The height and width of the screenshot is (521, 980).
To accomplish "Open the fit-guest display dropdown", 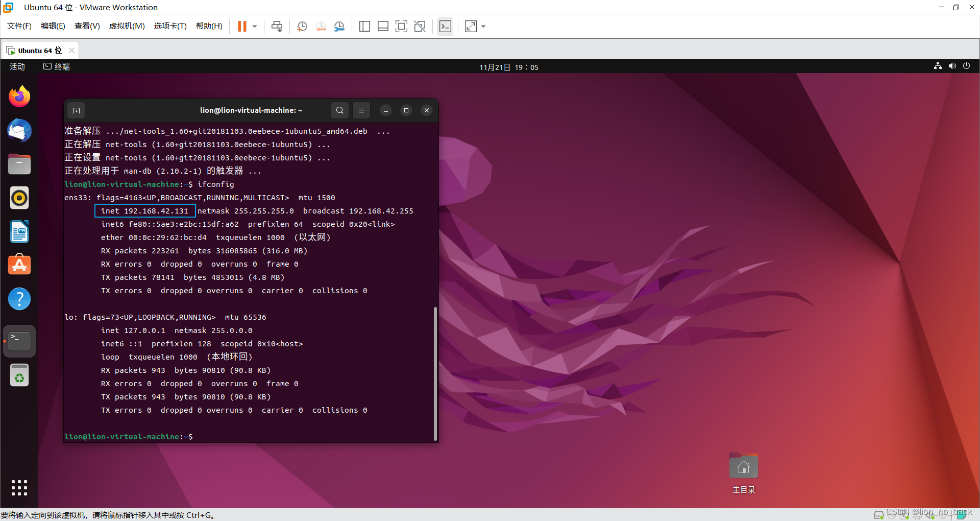I will point(483,26).
